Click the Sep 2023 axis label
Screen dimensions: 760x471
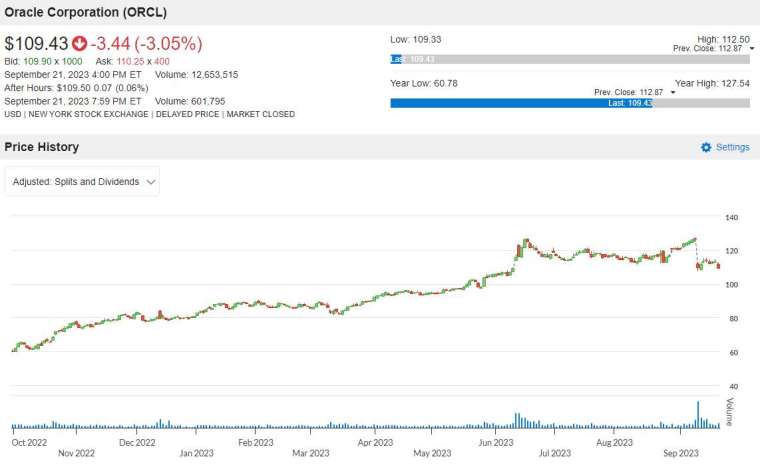tap(681, 453)
